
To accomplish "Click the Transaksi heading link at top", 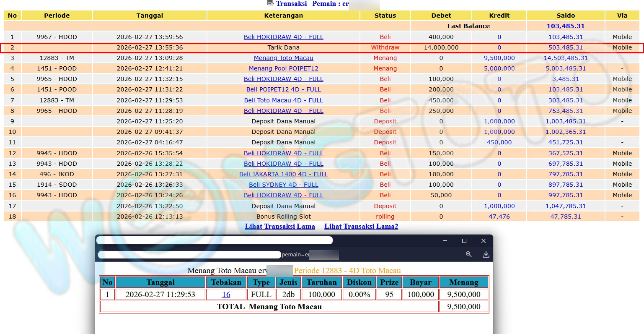I will 291,4.
